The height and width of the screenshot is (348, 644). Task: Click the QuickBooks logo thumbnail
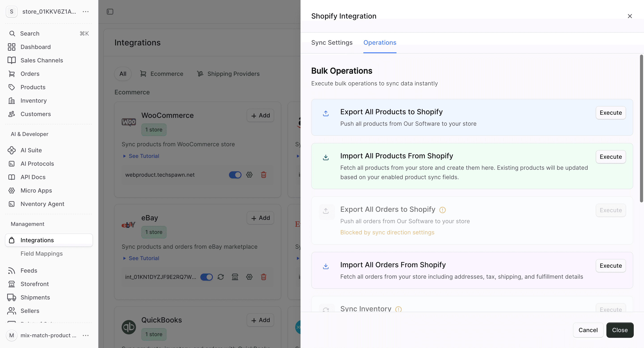coord(129,327)
